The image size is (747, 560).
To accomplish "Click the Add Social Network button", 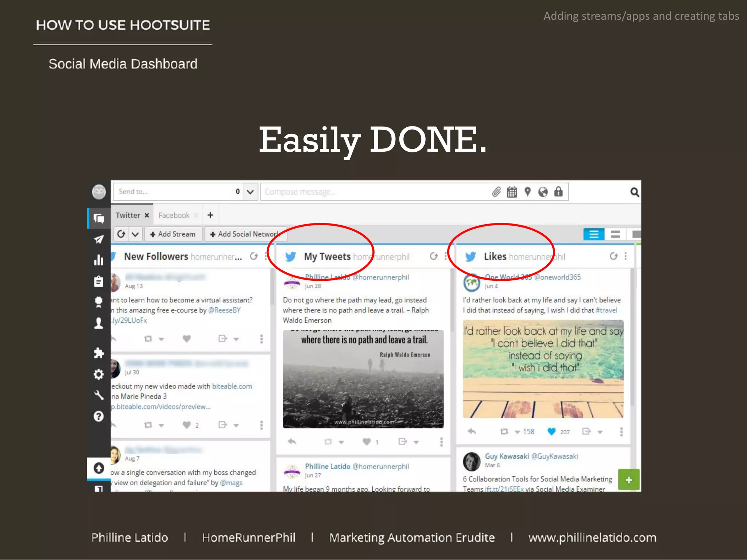I will pyautogui.click(x=245, y=234).
